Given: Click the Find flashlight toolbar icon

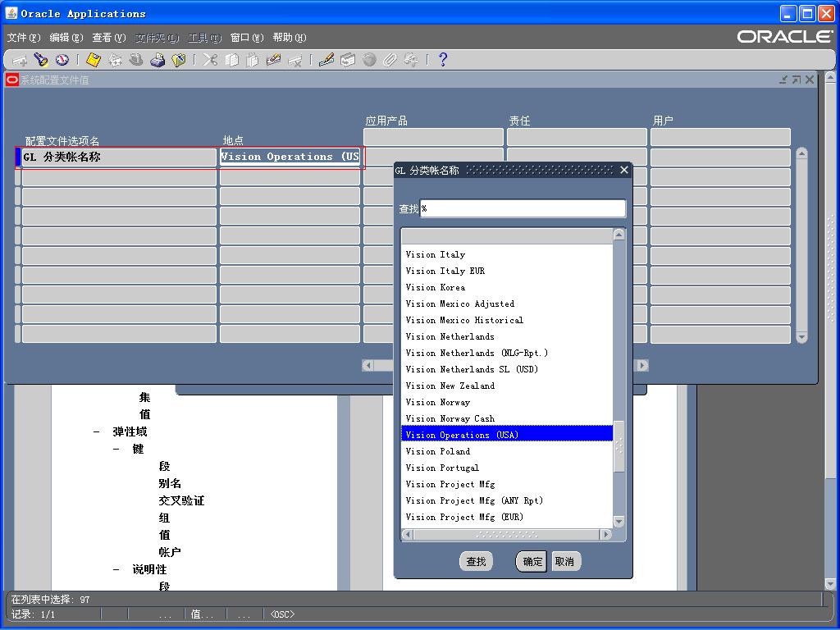Looking at the screenshot, I should pyautogui.click(x=41, y=60).
